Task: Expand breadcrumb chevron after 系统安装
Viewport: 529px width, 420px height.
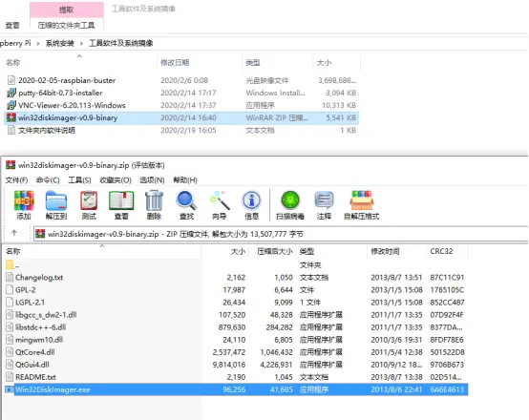Action: coord(81,43)
